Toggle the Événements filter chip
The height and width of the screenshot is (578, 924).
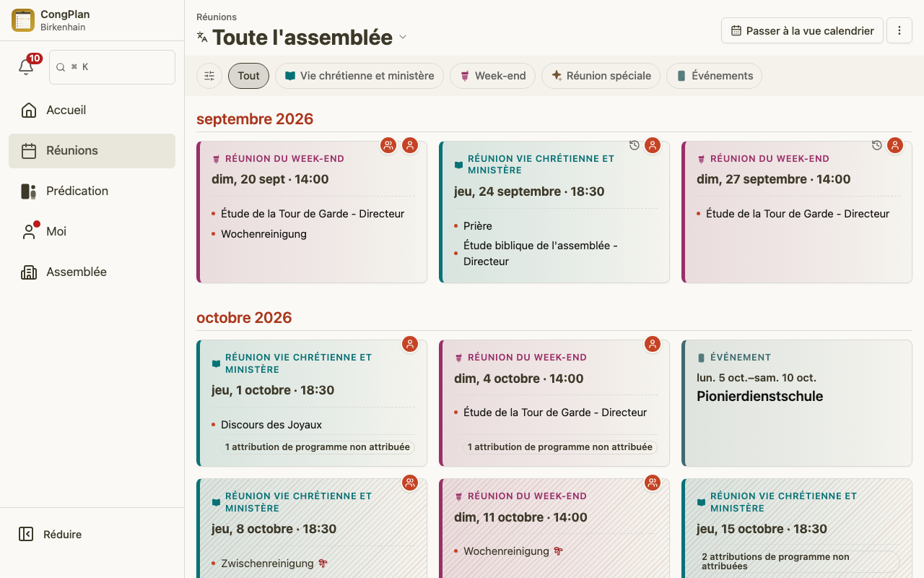click(714, 76)
